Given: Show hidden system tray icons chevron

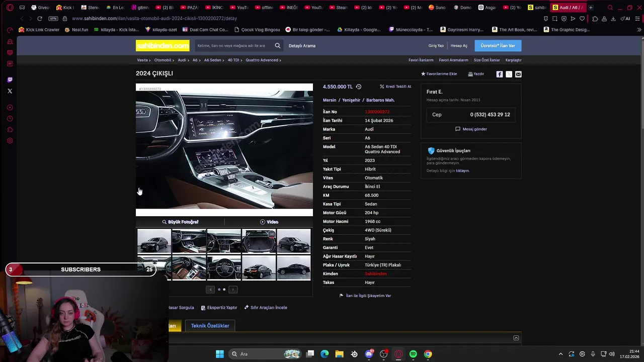Looking at the screenshot, I should (560, 354).
